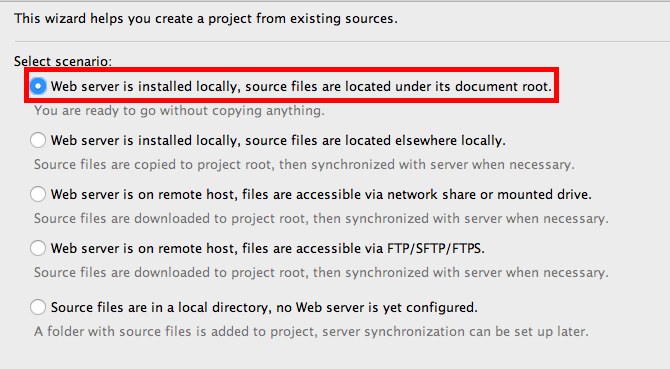670x369 pixels.
Task: Click 'Source files are downloaded' hint under network share option
Action: [321, 219]
